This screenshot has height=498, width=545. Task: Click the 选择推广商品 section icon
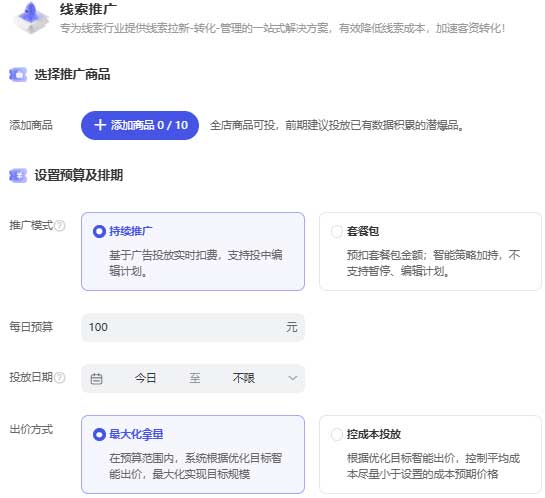tap(18, 74)
